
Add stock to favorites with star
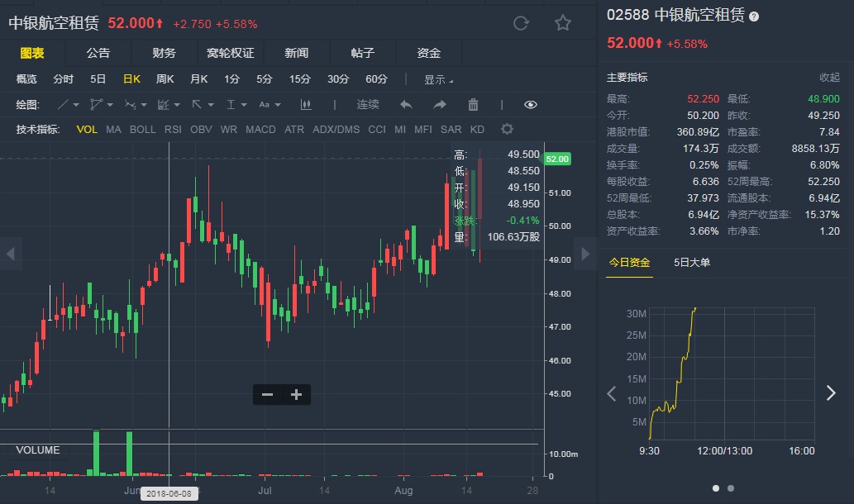click(563, 23)
